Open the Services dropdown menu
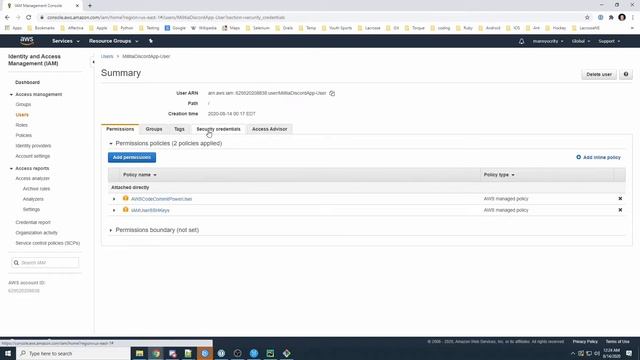This screenshot has width=640, height=360. pyautogui.click(x=65, y=41)
